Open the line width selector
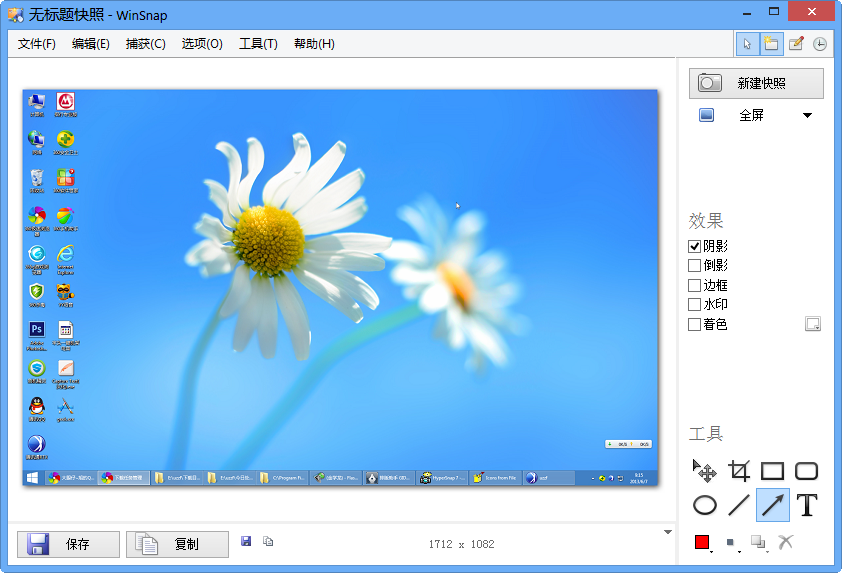Image resolution: width=842 pixels, height=573 pixels. click(731, 543)
